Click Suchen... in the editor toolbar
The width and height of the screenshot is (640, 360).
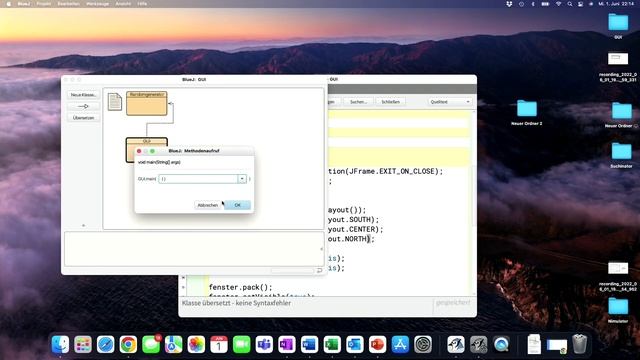point(358,102)
